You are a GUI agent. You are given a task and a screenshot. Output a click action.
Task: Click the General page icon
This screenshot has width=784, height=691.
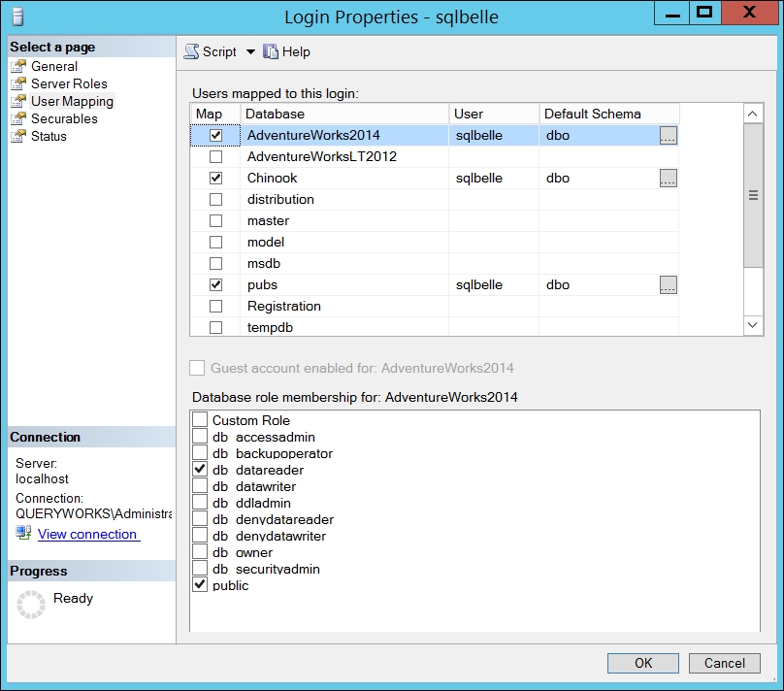[x=18, y=66]
